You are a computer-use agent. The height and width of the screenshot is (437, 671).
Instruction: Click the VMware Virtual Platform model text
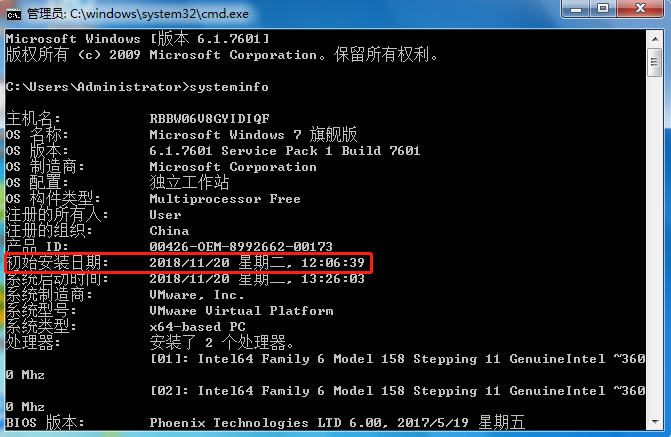click(240, 310)
